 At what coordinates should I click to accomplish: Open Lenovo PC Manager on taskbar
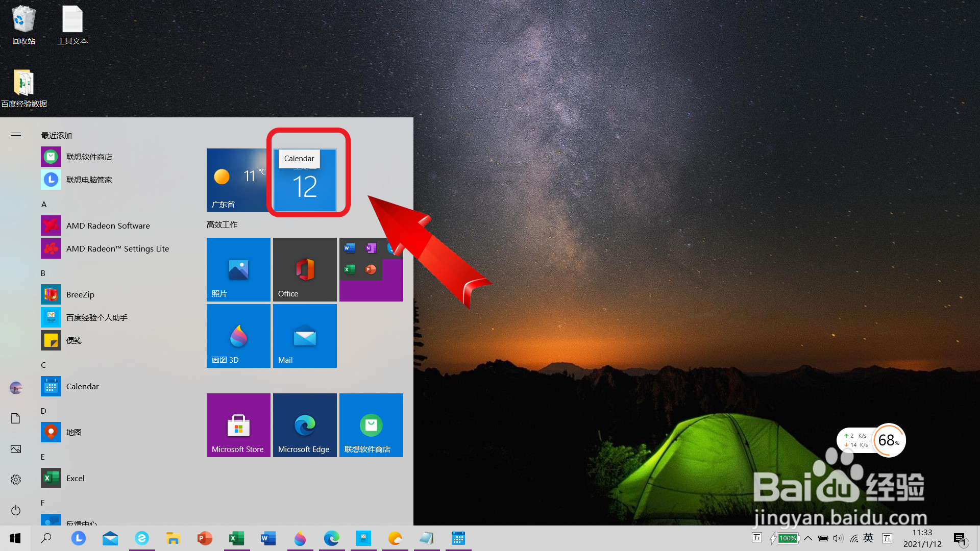(x=79, y=538)
